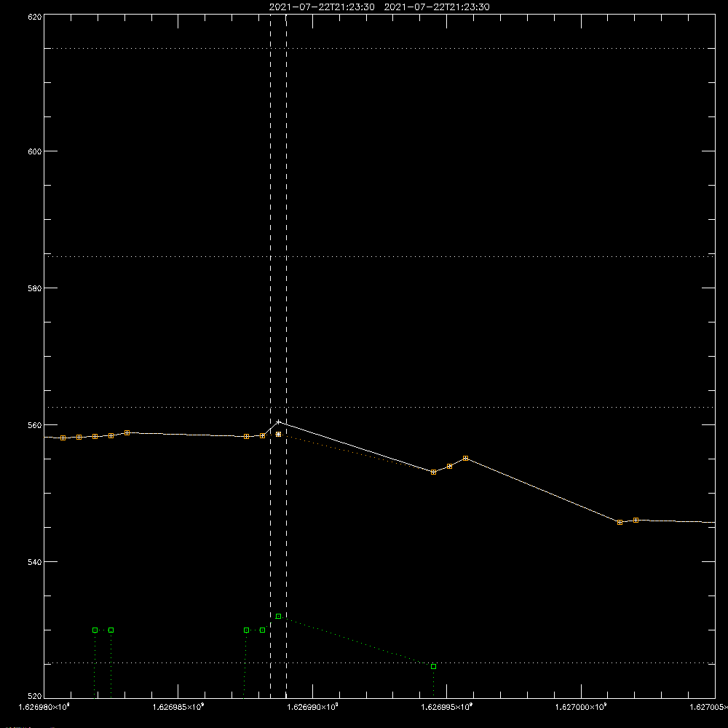Select the rightmost orange data marker

[x=636, y=521]
